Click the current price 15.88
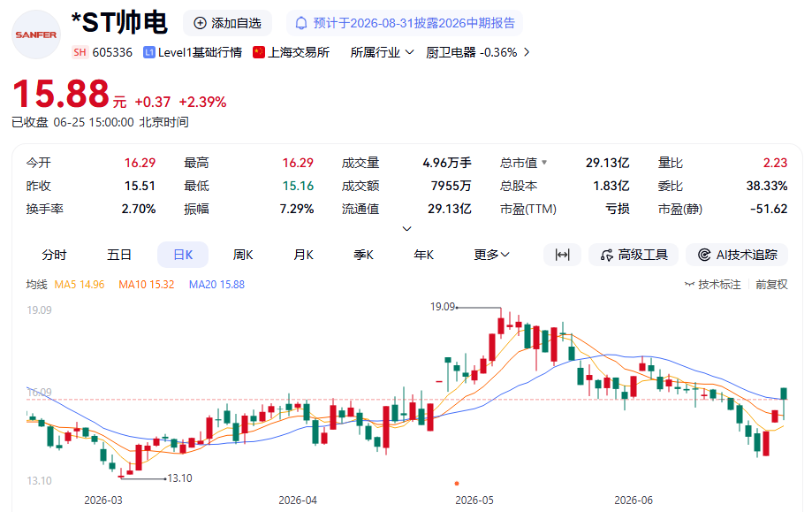 pyautogui.click(x=61, y=94)
